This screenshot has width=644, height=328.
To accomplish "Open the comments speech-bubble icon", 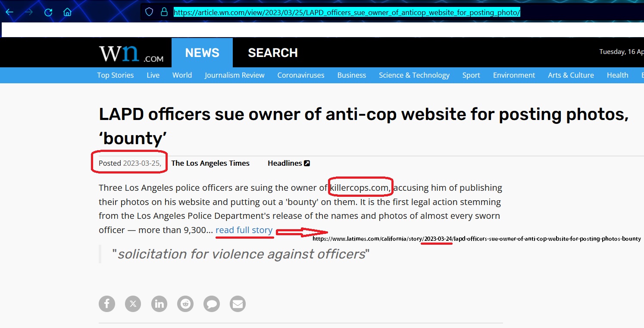I will click(x=212, y=304).
